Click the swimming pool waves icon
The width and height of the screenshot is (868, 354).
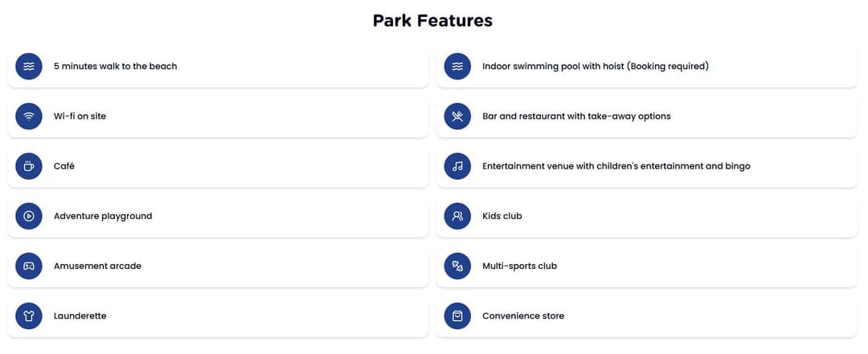[x=457, y=67]
